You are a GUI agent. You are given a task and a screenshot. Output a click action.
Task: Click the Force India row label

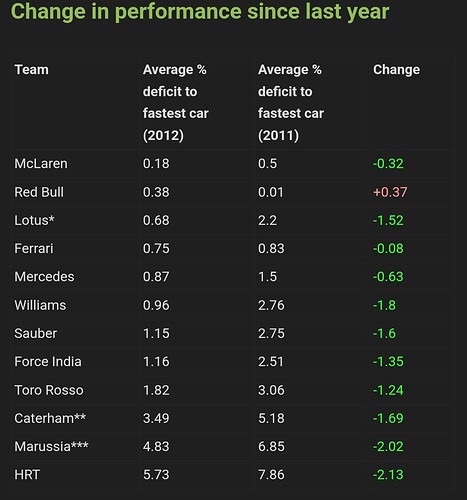[x=48, y=362]
